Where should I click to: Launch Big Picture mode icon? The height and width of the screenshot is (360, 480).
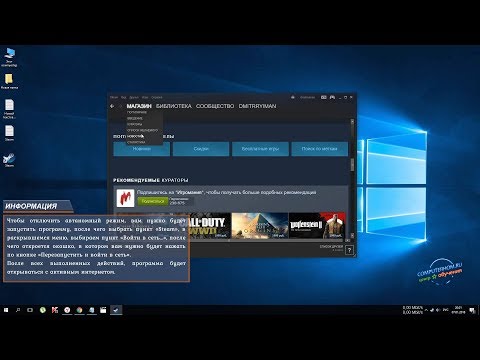coord(324,97)
